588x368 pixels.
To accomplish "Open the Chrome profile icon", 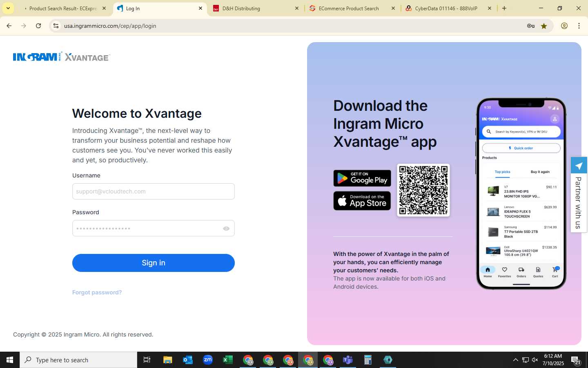I will (x=564, y=26).
